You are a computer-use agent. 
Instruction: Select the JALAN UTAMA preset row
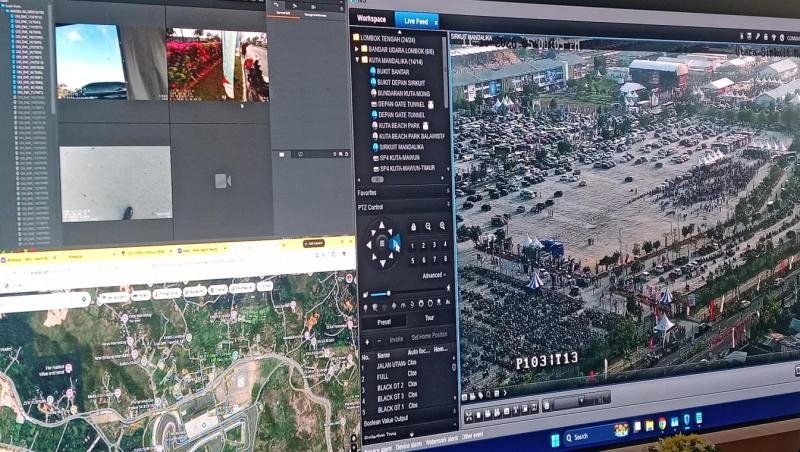click(407, 364)
